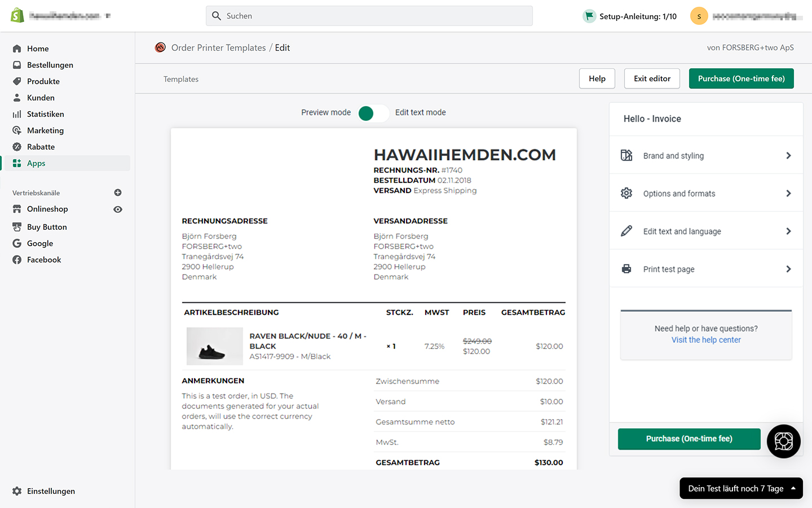
Task: Click the Statistiken bar chart icon
Action: click(x=17, y=114)
